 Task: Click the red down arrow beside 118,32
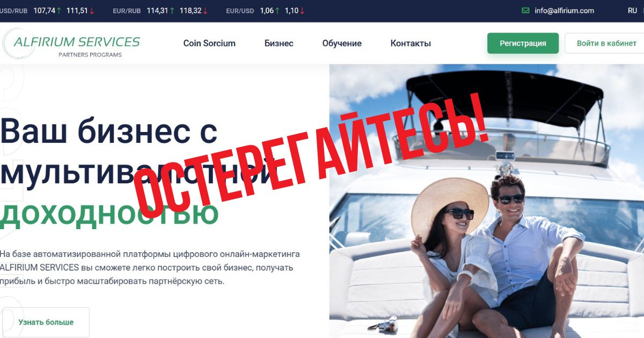[206, 11]
